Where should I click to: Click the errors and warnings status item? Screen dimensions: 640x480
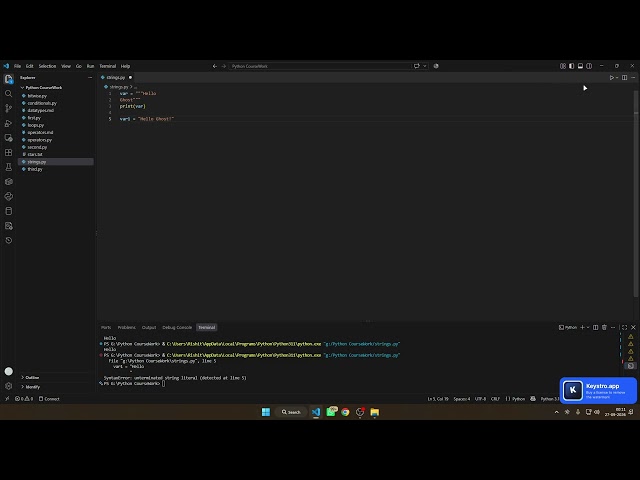point(24,399)
